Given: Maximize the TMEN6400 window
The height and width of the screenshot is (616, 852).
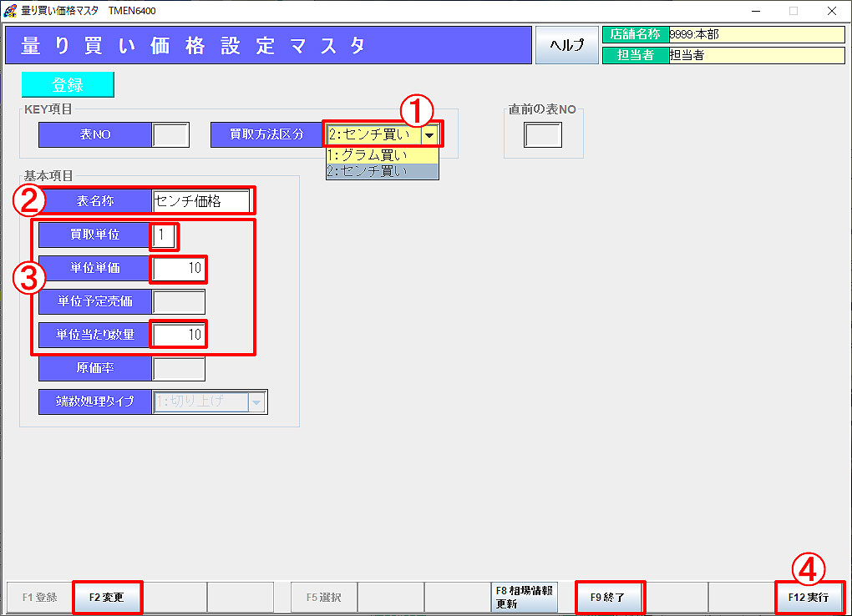Looking at the screenshot, I should click(x=794, y=11).
